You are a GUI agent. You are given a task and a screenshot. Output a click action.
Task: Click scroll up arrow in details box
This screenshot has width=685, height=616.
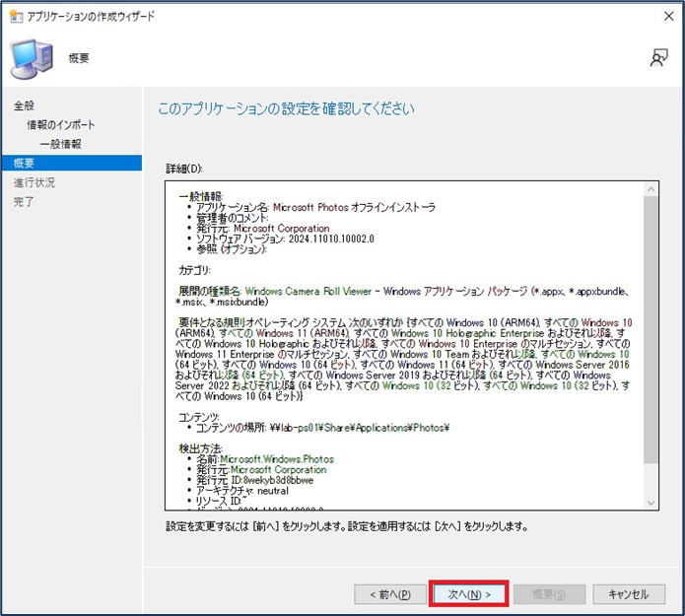(x=651, y=189)
